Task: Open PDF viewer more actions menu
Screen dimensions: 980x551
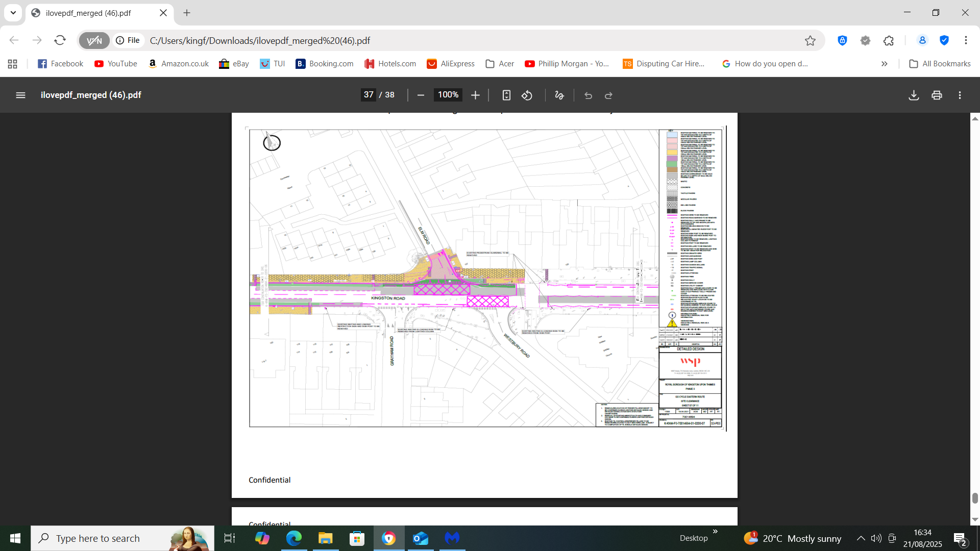Action: point(960,95)
